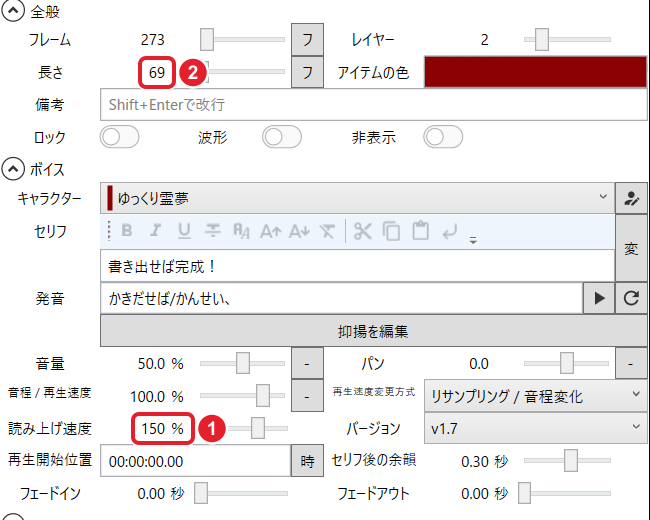Viewport: 650px width, 520px height.
Task: Toggle the 波形 waveform switch
Action: tap(282, 137)
